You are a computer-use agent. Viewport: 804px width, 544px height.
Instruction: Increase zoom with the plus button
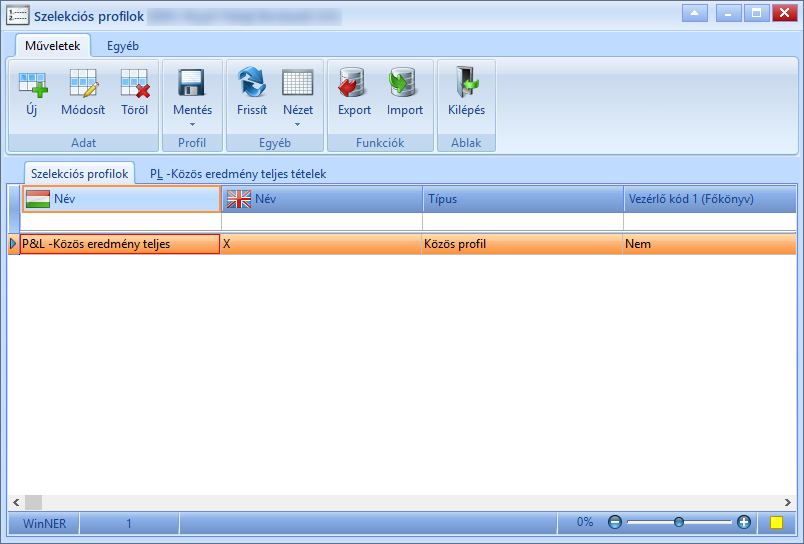coord(743,522)
